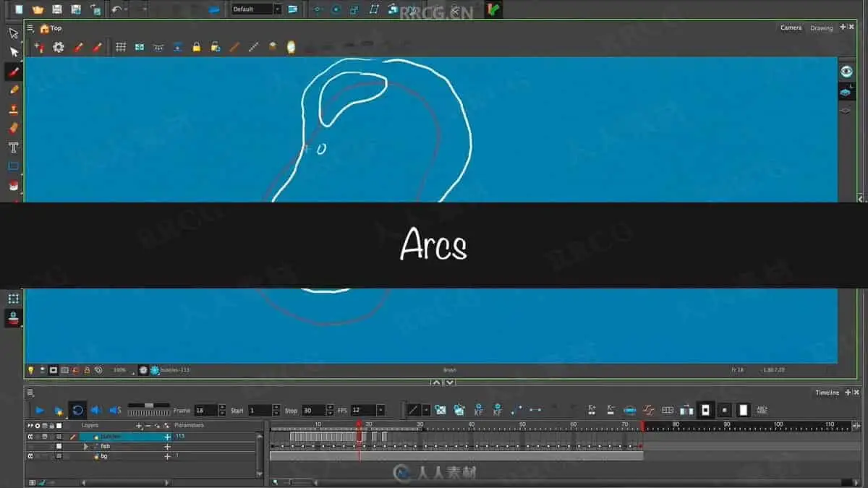
Task: Toggle visibility of the bg layer
Action: coord(30,456)
